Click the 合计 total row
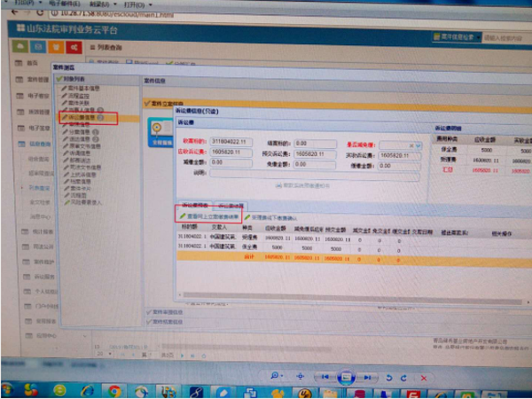Viewport: 532px width, 399px height. click(353, 258)
